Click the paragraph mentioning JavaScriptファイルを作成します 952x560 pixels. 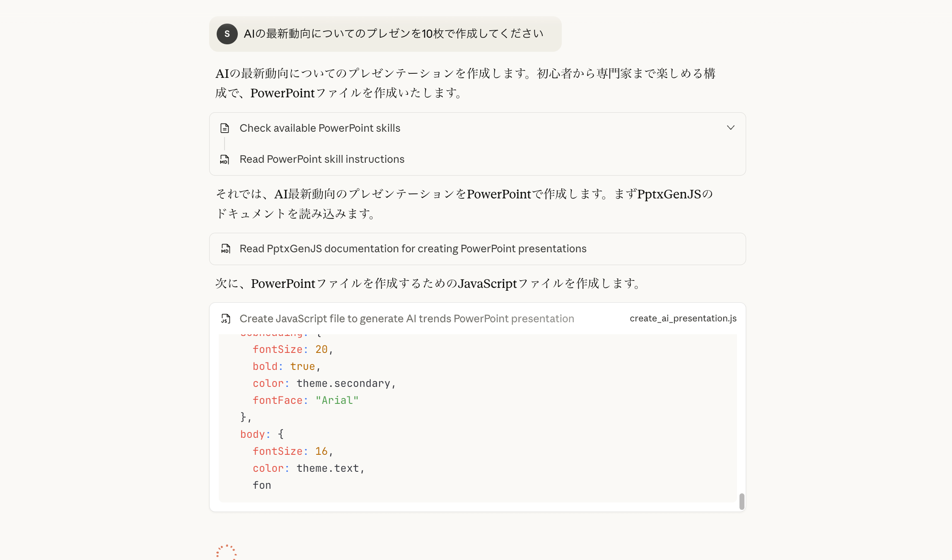(428, 284)
